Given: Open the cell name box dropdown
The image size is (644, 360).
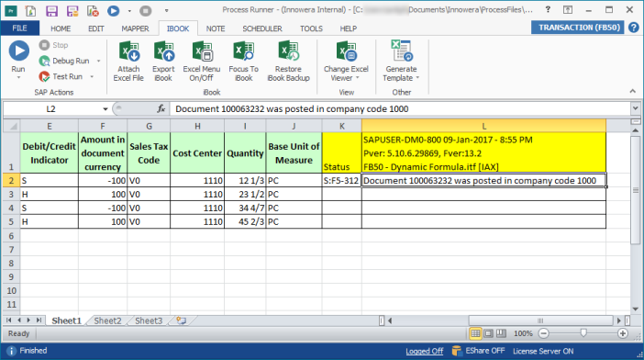Looking at the screenshot, I should tap(105, 109).
